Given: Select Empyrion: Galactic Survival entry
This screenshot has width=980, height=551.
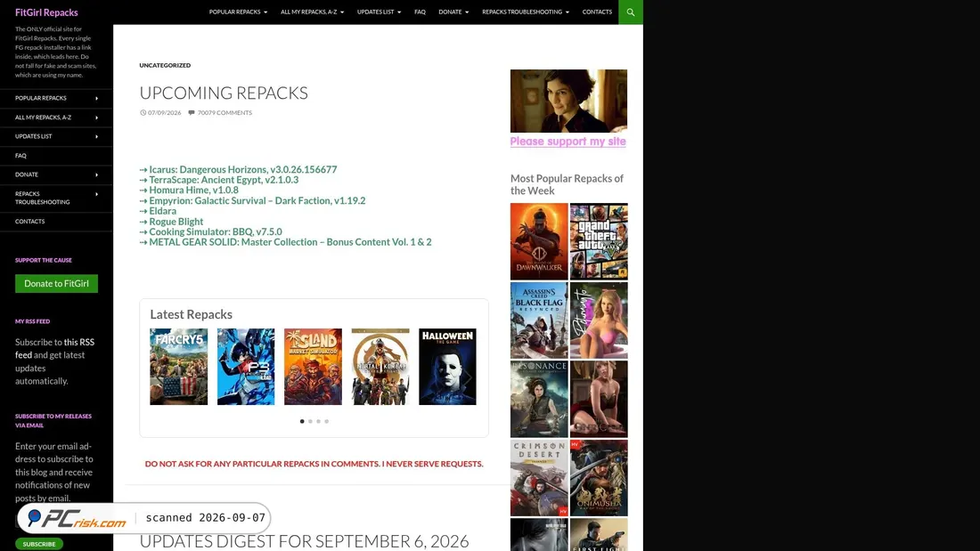Looking at the screenshot, I should coord(257,200).
